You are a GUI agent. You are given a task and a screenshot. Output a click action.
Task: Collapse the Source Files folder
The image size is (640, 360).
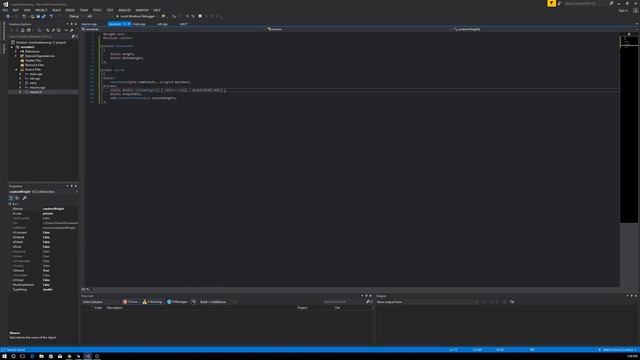pos(16,69)
